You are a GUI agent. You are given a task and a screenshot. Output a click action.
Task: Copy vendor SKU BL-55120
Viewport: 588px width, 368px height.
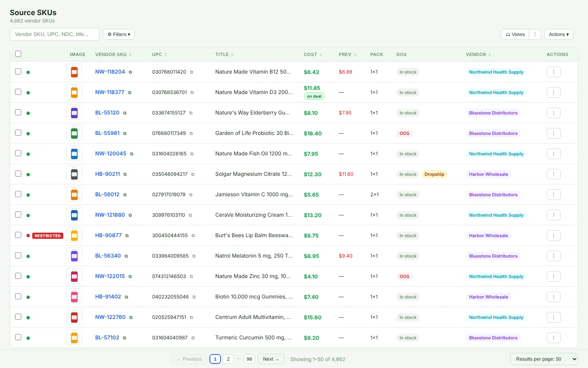[125, 113]
